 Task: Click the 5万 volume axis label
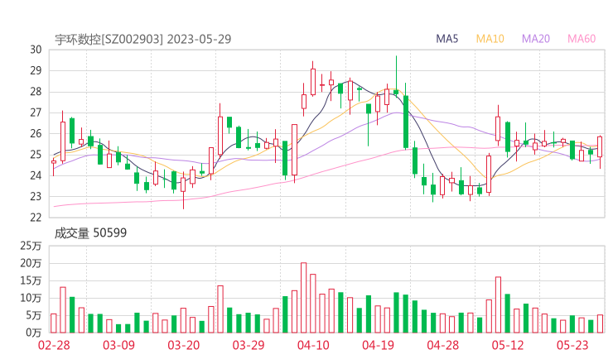(x=33, y=315)
